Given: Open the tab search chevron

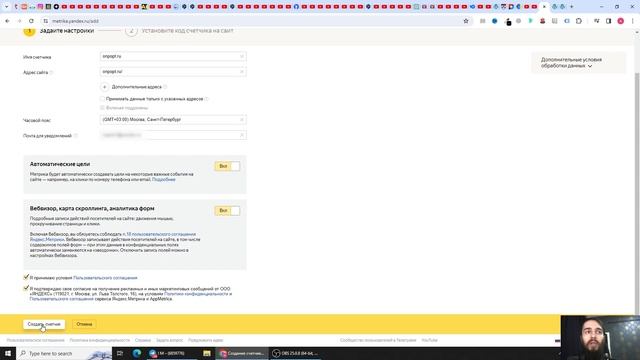Looking at the screenshot, I should [6, 7].
